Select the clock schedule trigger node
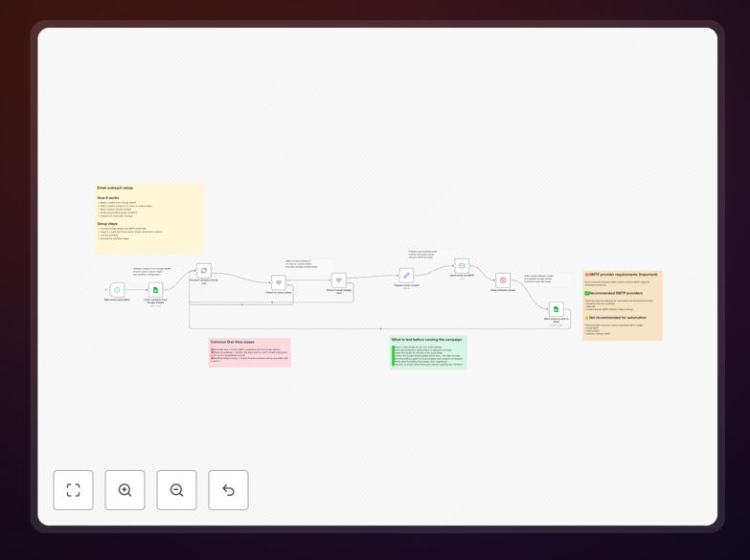 click(x=117, y=290)
